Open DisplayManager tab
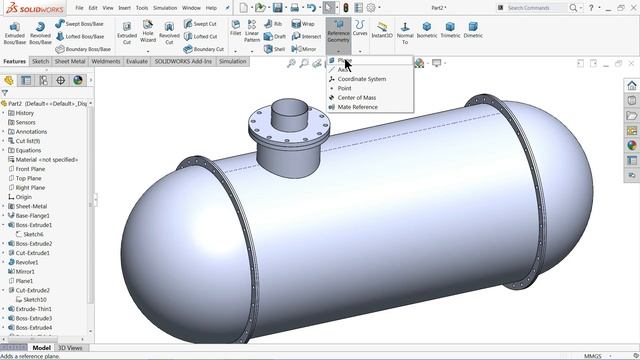Screen dimensions: 640x360 78,80
